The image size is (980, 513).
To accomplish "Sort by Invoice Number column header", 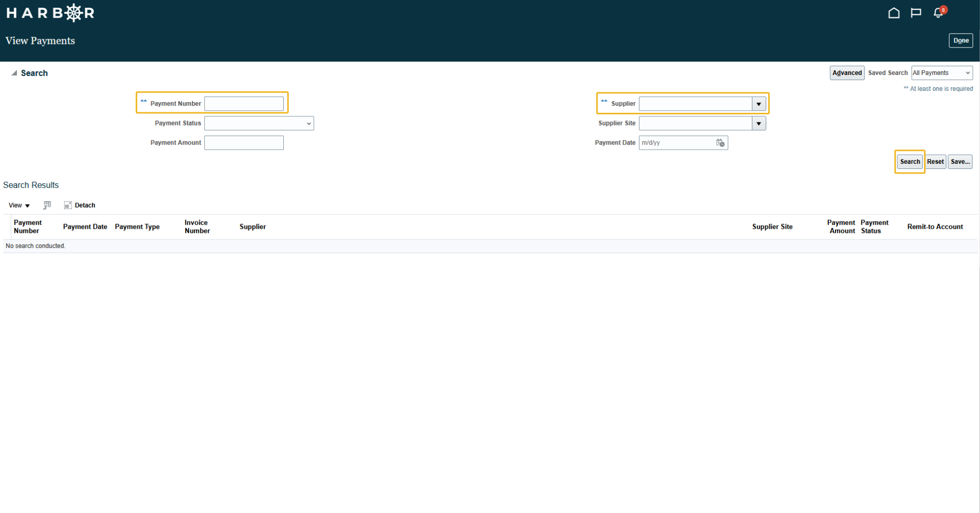I will (197, 227).
